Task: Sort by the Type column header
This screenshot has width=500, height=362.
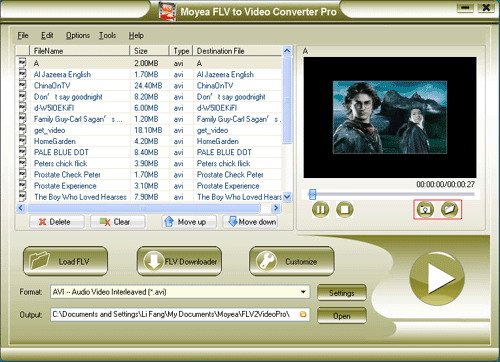Action: [181, 51]
